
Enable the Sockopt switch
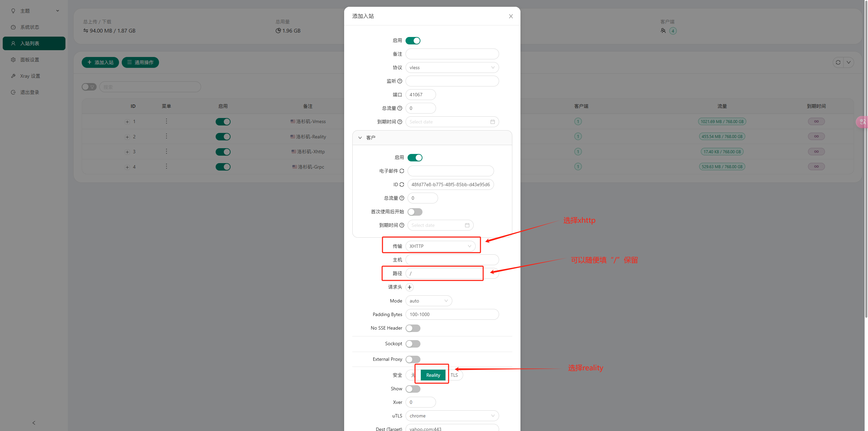pyautogui.click(x=413, y=344)
